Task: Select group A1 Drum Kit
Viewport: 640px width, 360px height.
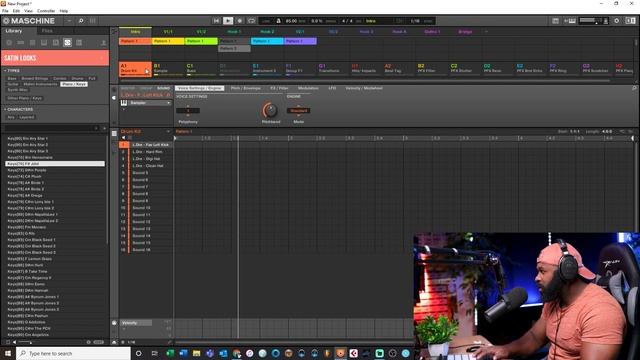Action: [135, 68]
